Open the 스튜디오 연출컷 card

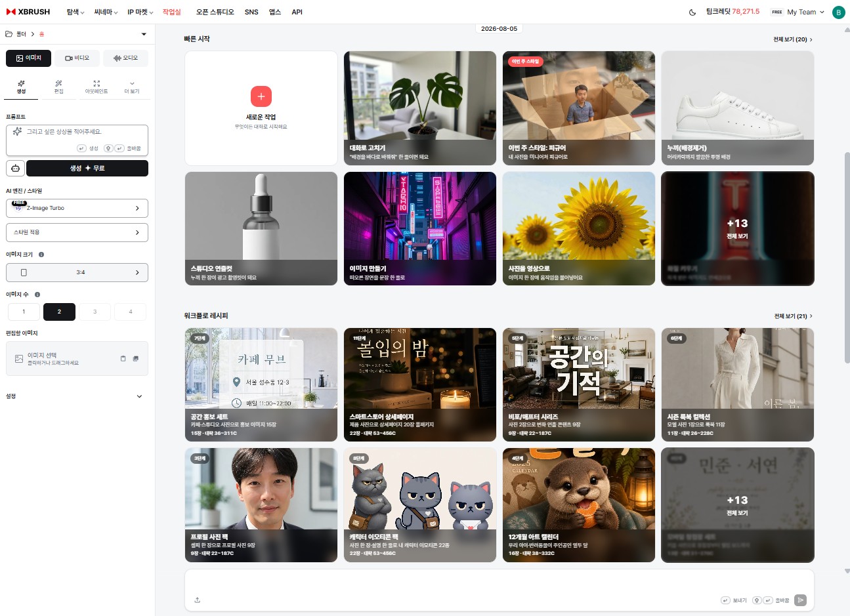tap(261, 229)
